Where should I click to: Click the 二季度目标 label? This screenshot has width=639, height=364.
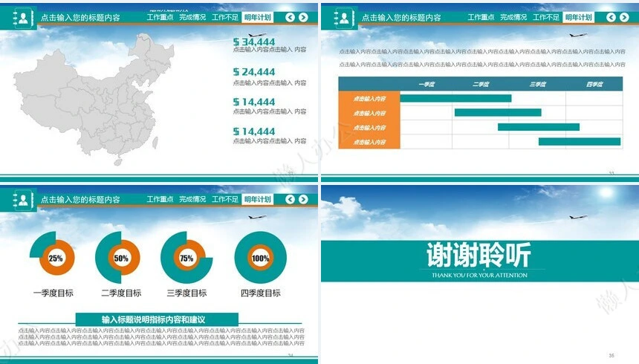pyautogui.click(x=121, y=293)
